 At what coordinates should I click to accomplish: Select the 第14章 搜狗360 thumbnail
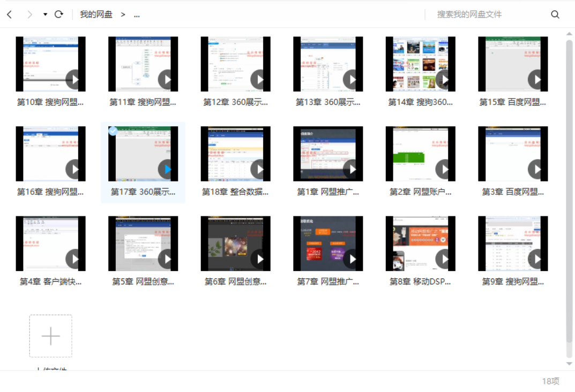(x=420, y=64)
